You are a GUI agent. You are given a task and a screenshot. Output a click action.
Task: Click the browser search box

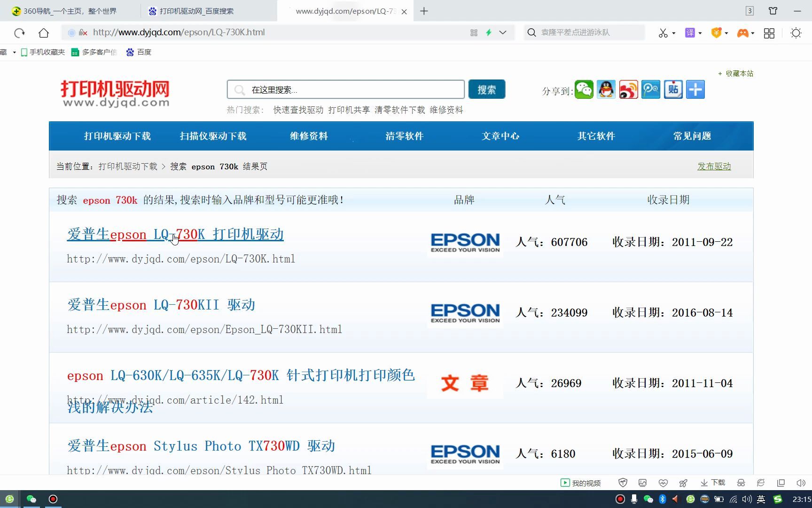click(x=584, y=32)
